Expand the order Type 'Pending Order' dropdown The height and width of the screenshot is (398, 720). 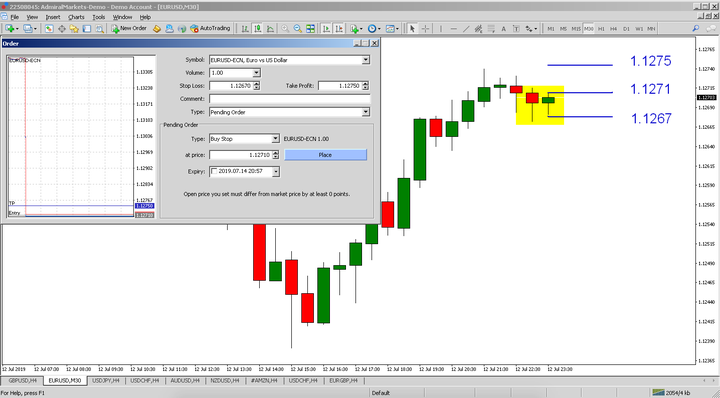366,112
